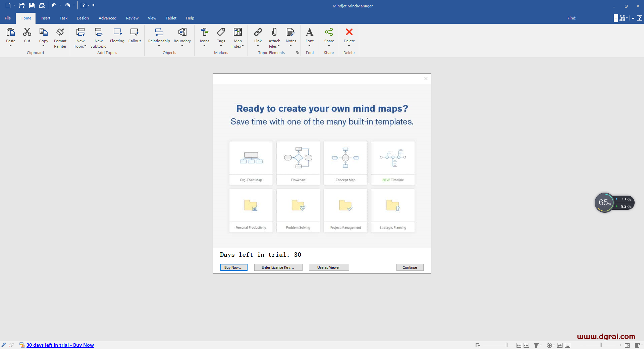Open the Advanced ribbon tab

[x=107, y=18]
